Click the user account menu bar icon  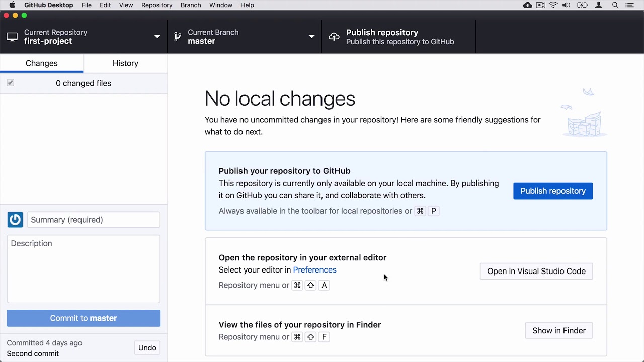coord(599,5)
